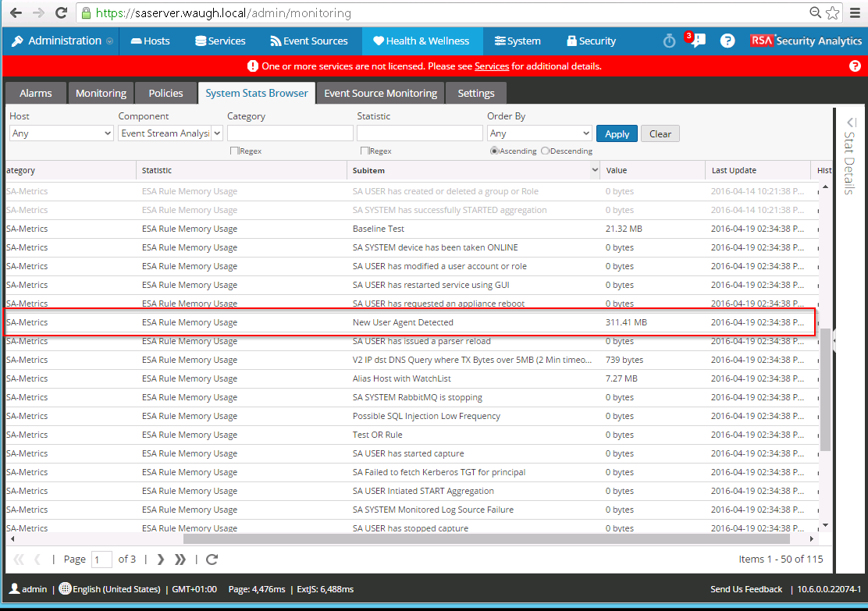The height and width of the screenshot is (611, 868).
Task: Click the horizontal scrollbar of the grid
Action: (484, 538)
